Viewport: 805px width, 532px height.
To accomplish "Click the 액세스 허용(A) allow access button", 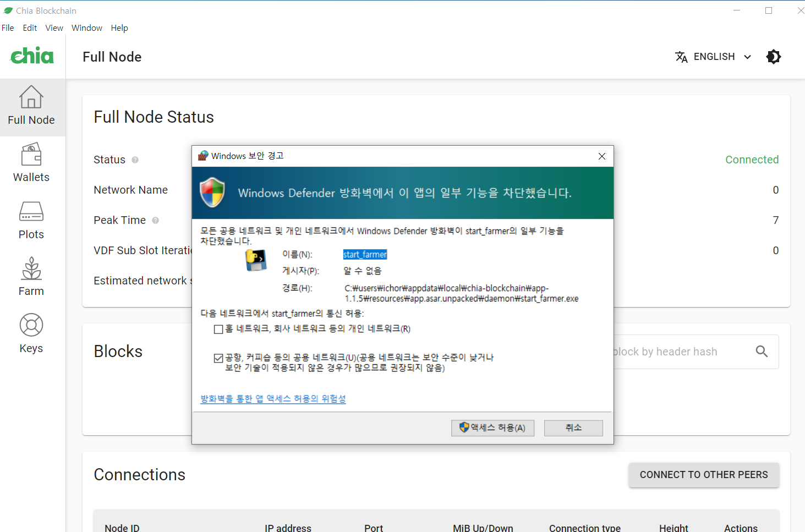I will [493, 428].
